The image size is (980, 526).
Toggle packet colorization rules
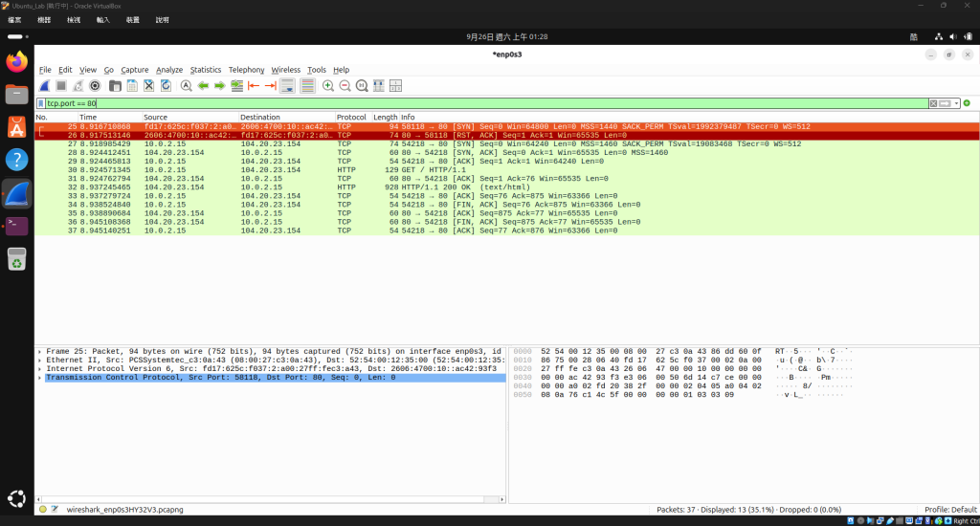point(307,85)
